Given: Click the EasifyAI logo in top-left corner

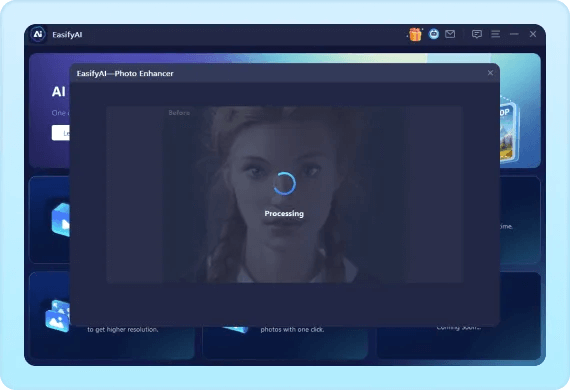Looking at the screenshot, I should (38, 34).
